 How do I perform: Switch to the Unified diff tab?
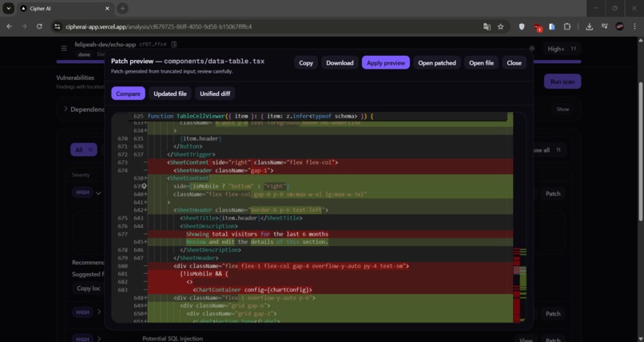pyautogui.click(x=215, y=93)
